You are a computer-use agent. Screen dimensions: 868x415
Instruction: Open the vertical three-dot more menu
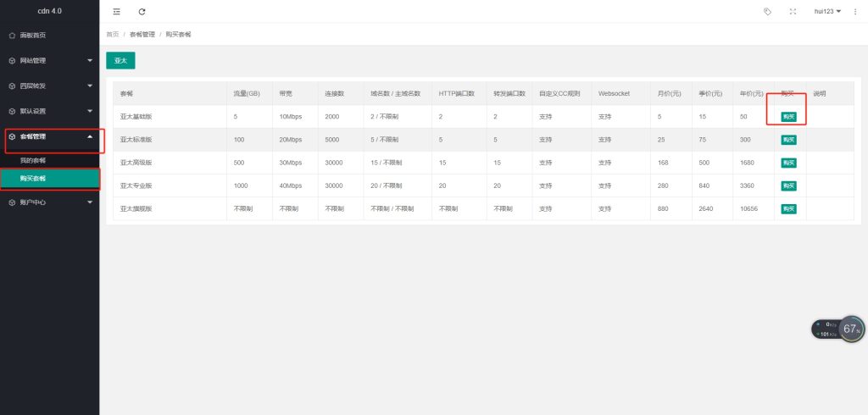(855, 11)
